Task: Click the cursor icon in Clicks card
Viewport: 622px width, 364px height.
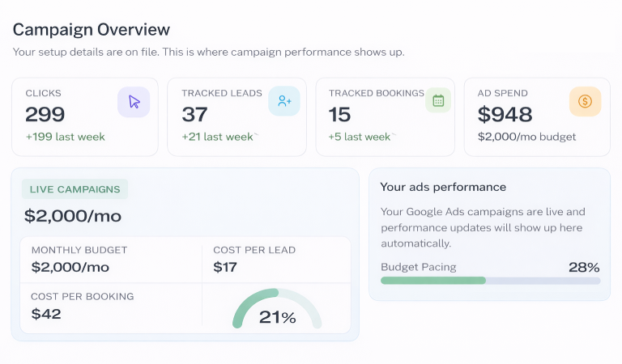Action: (134, 102)
